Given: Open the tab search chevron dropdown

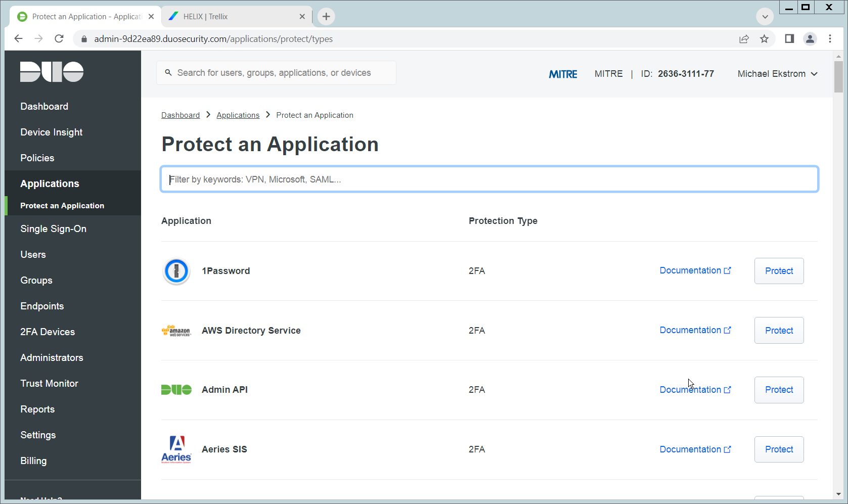Looking at the screenshot, I should [x=765, y=17].
